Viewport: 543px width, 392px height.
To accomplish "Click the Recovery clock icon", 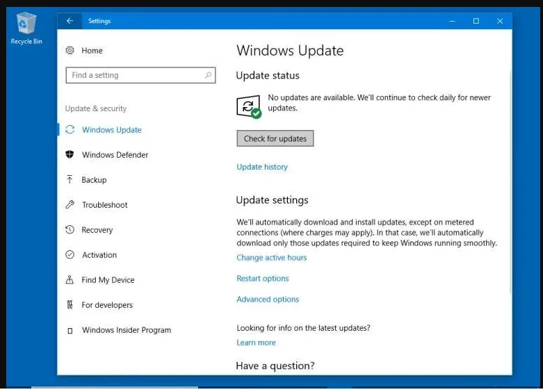I will tap(70, 229).
